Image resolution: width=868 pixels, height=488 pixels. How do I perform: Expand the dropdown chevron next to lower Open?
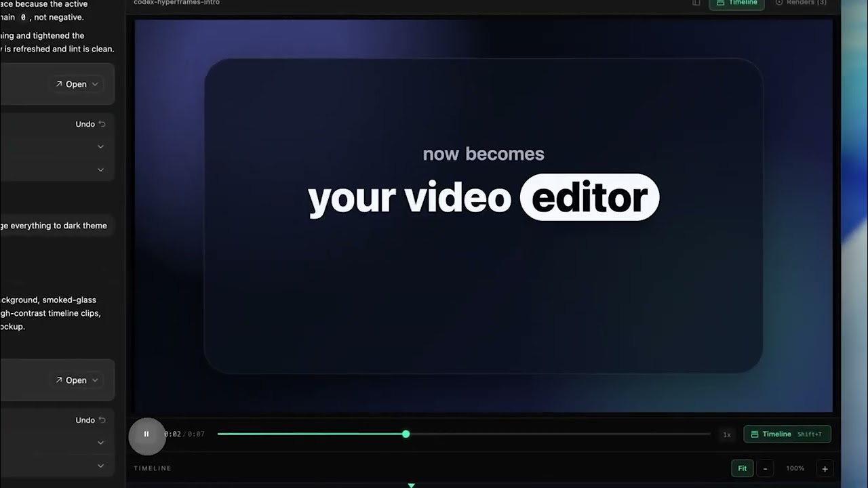(95, 380)
